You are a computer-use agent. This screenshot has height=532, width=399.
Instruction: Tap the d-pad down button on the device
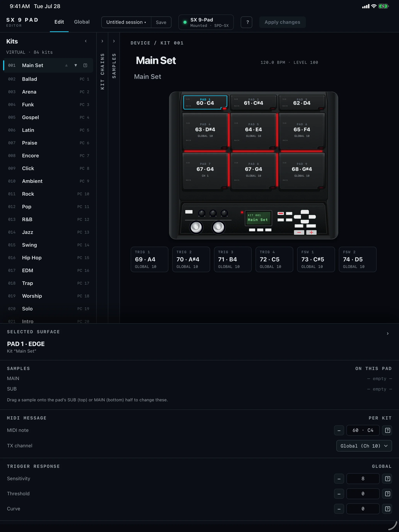(305, 222)
